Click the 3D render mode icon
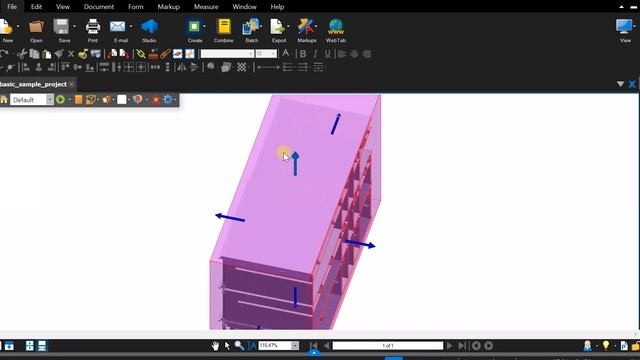The height and width of the screenshot is (360, 640). coord(106,100)
